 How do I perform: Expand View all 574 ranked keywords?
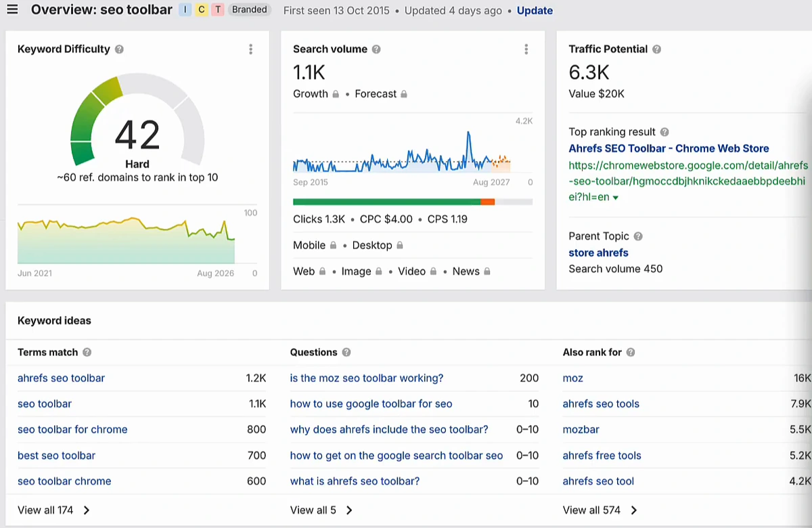coord(601,510)
